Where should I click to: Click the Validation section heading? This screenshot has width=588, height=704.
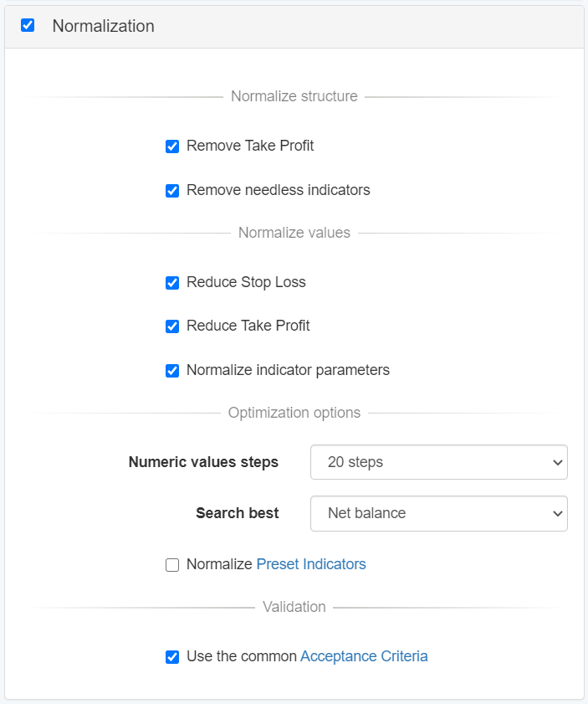294,607
